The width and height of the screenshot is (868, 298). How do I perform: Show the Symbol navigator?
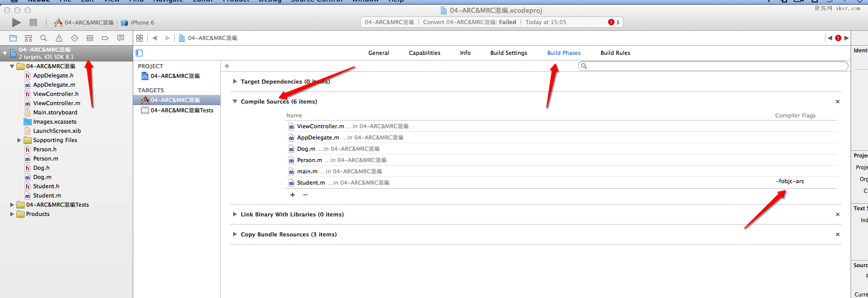tap(29, 38)
